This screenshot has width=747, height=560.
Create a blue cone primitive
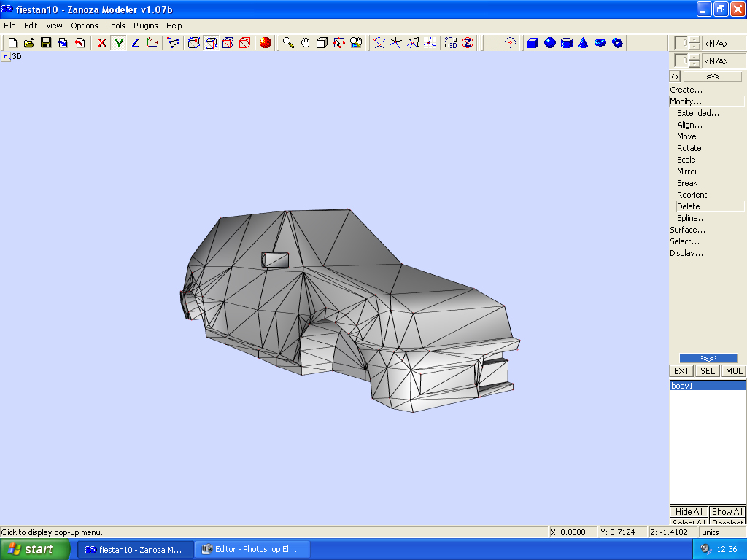click(584, 43)
